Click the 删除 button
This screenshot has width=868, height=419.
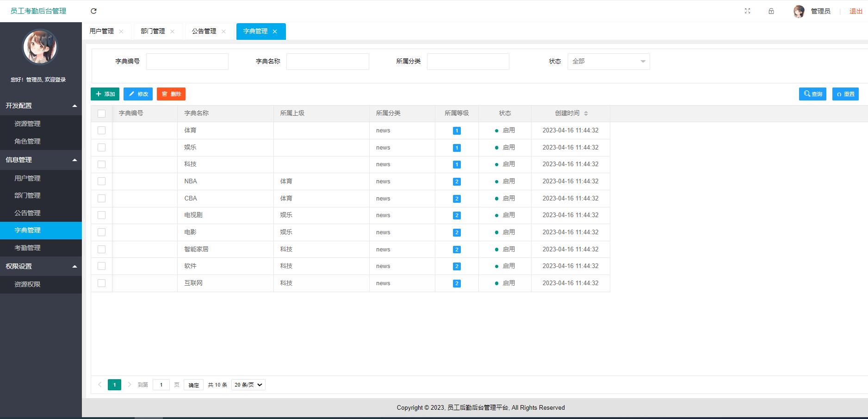(171, 94)
